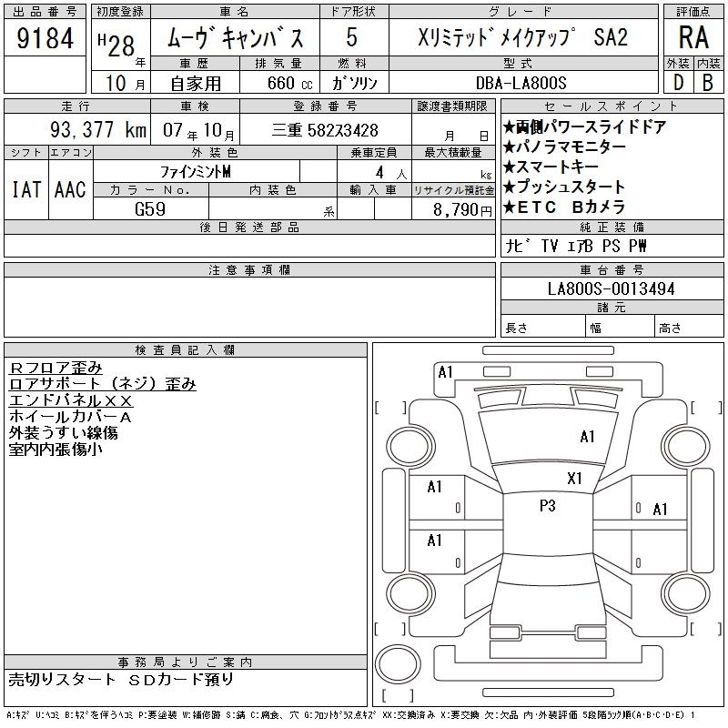Select registration number 三重 582ス3428

pos(325,130)
